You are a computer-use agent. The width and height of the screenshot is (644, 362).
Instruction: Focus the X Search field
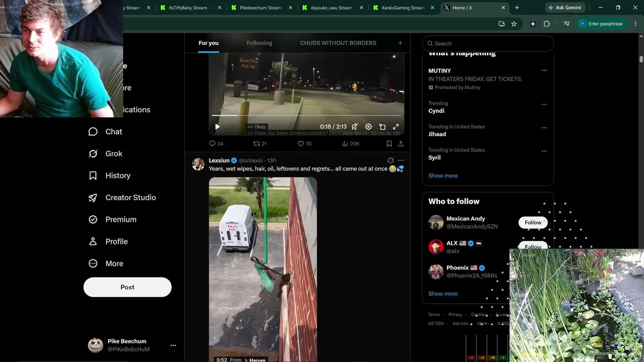(488, 44)
